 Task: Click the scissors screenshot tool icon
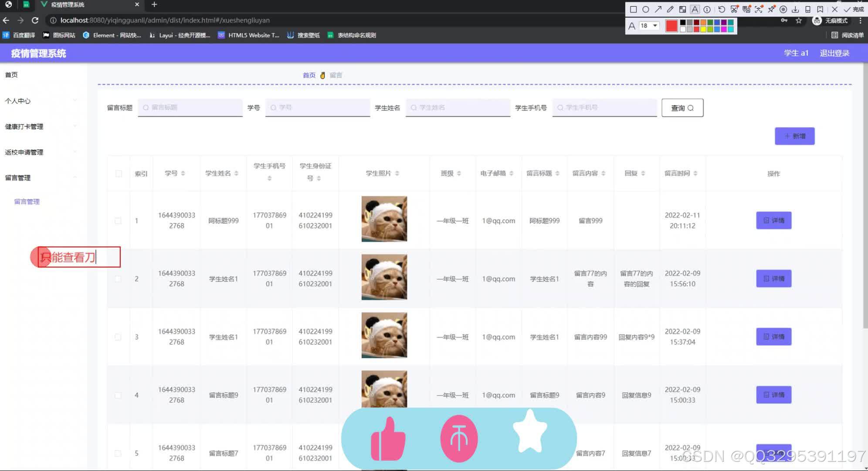[734, 9]
